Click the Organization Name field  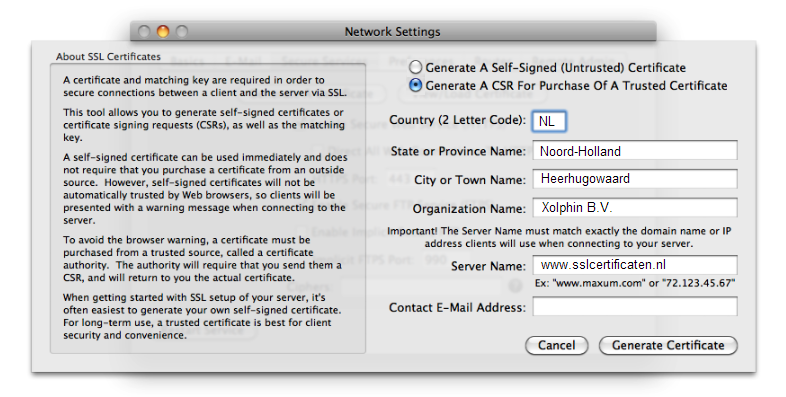635,208
